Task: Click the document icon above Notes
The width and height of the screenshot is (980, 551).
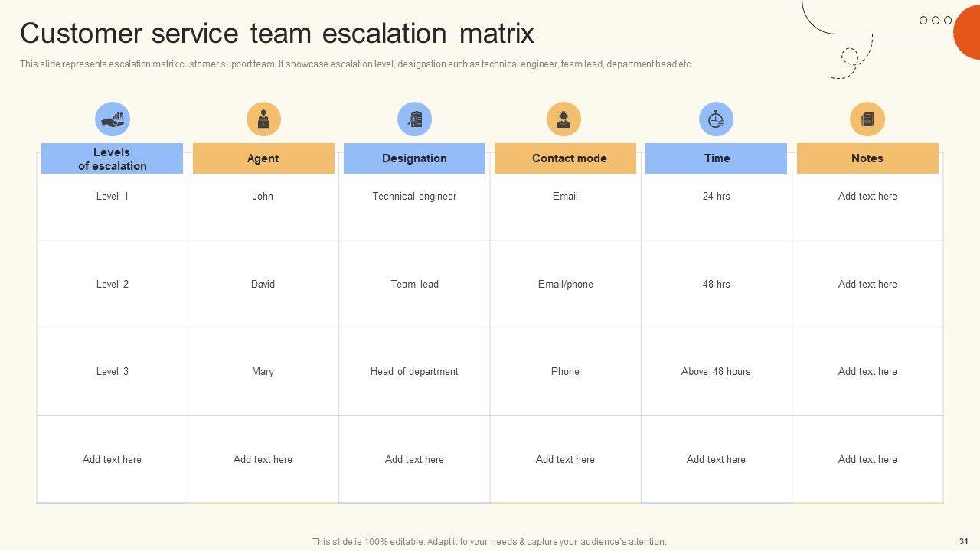Action: coord(867,119)
